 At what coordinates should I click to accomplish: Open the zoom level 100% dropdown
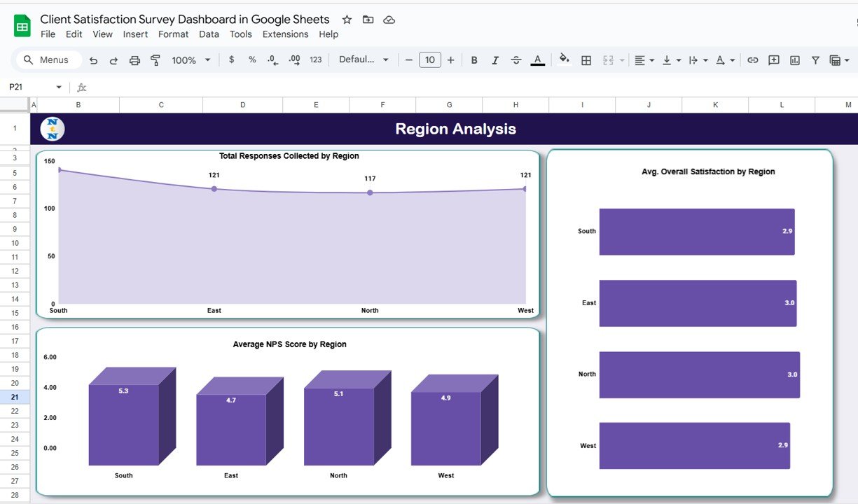coord(191,60)
